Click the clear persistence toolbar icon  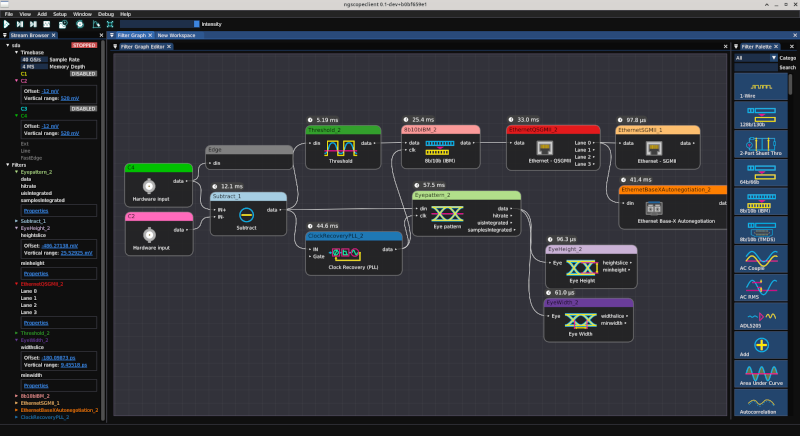pyautogui.click(x=96, y=24)
